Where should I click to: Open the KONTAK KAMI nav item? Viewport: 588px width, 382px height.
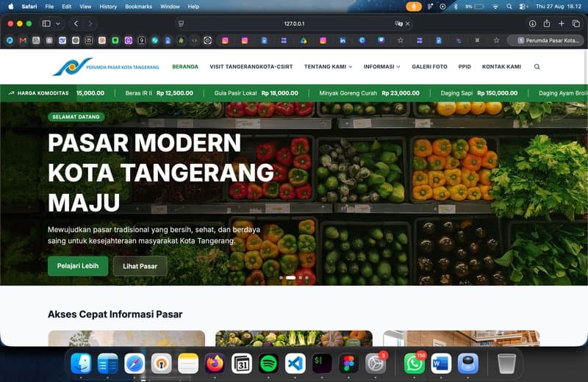click(x=501, y=67)
